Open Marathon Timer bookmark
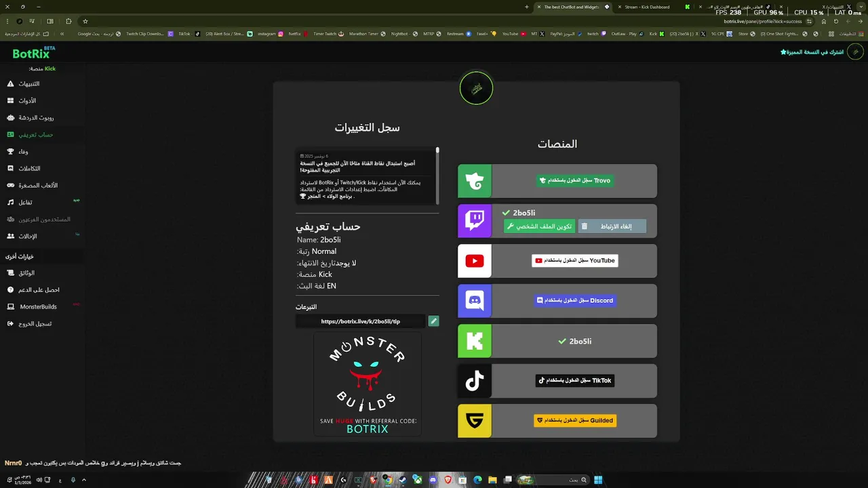868x488 pixels. tap(367, 34)
